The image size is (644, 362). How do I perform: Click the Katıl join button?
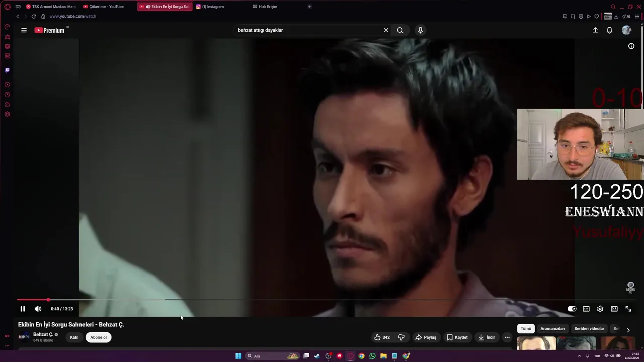[x=74, y=337]
